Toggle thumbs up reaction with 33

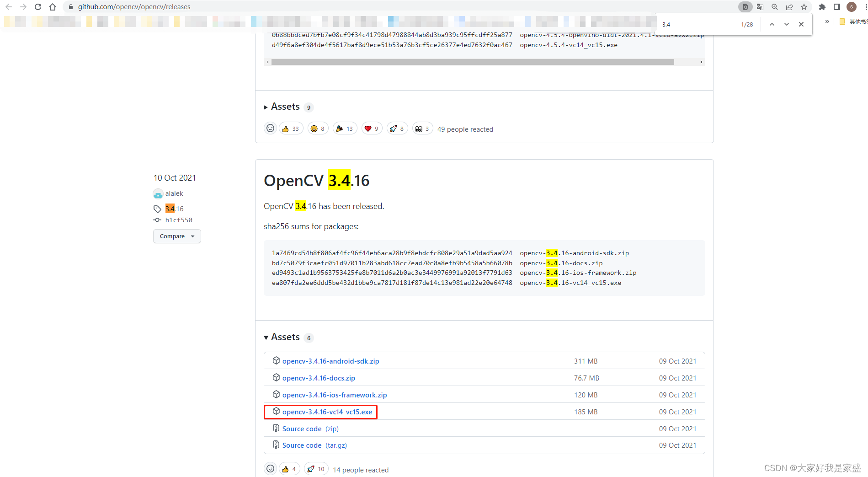click(x=291, y=129)
